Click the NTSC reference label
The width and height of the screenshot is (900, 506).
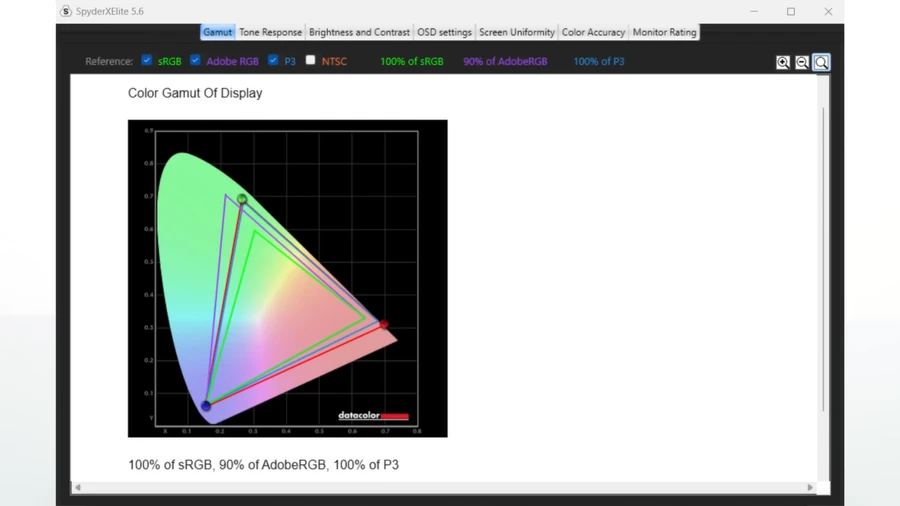[x=334, y=61]
